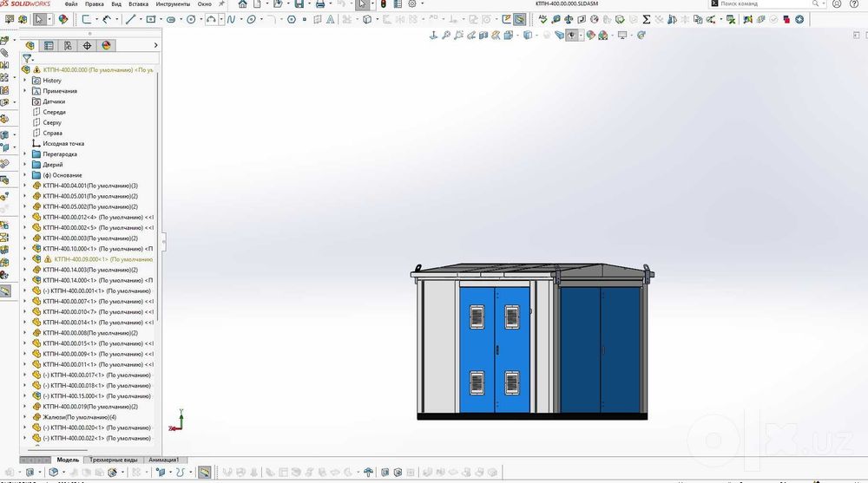Open the Вид menu

[x=116, y=3]
